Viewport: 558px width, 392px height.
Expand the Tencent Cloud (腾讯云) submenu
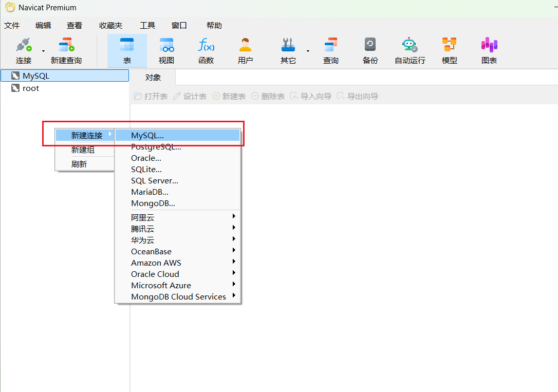(177, 229)
